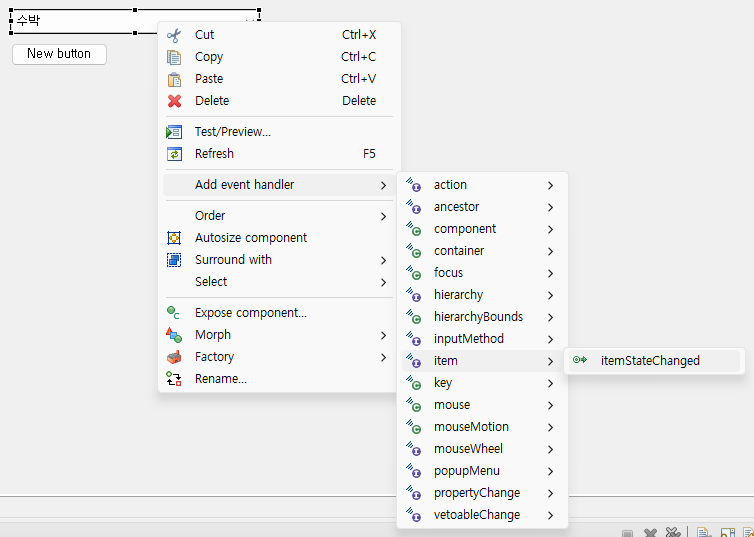754x537 pixels.
Task: Expand the popupMenu events arrow
Action: coord(551,472)
